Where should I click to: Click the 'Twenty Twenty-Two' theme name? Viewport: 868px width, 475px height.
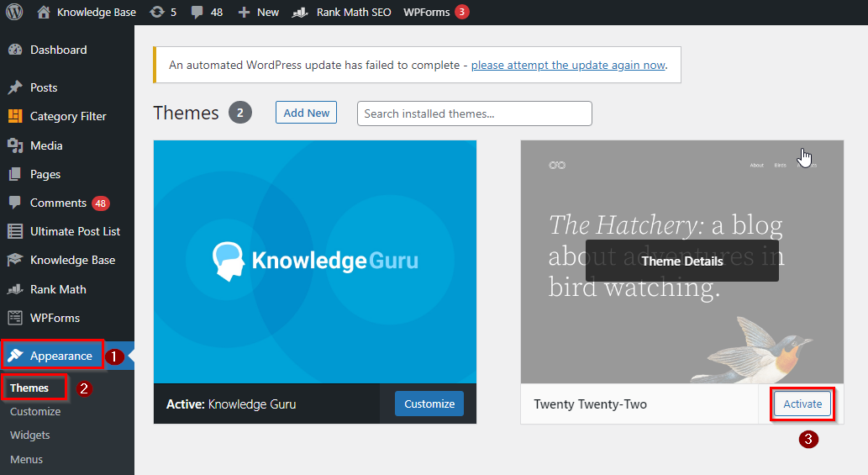pyautogui.click(x=590, y=404)
